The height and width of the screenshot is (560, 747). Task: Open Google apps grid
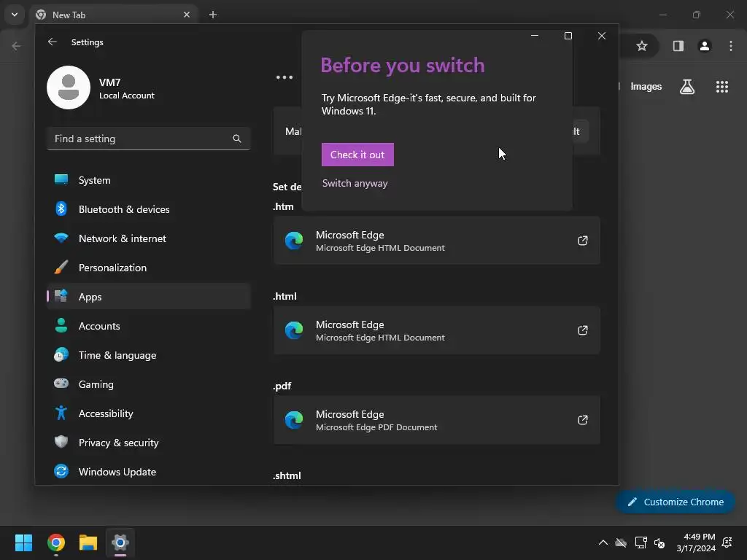[x=722, y=87]
